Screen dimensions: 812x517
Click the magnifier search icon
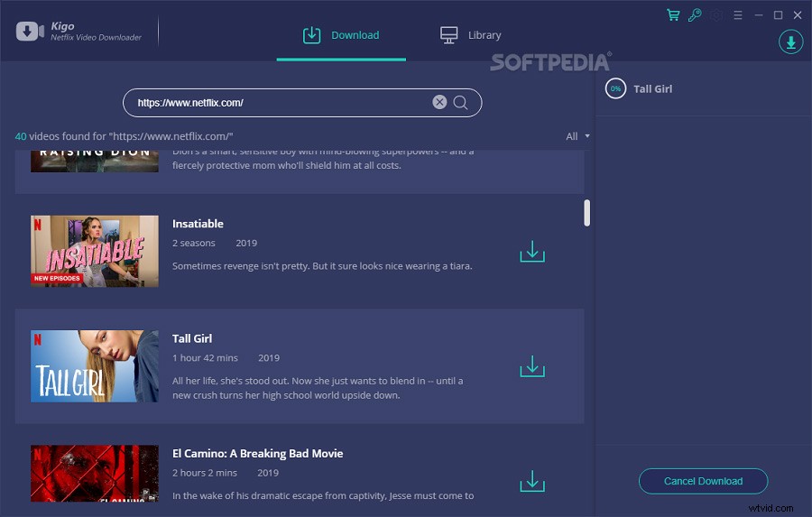coord(460,103)
